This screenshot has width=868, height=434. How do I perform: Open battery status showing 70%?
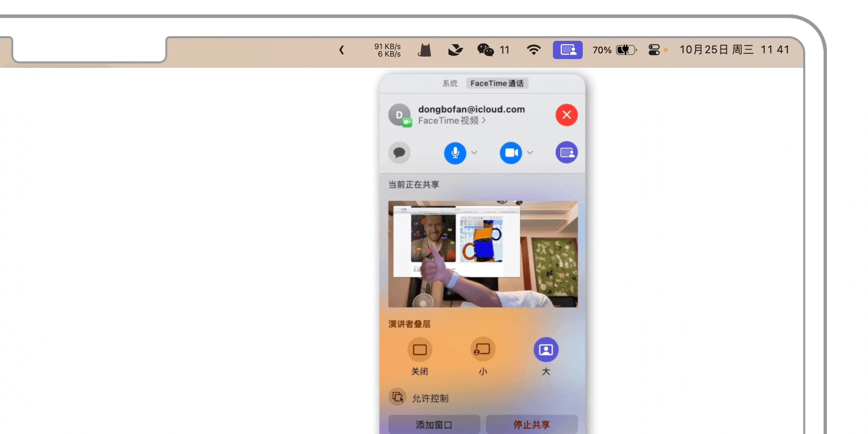pyautogui.click(x=615, y=50)
